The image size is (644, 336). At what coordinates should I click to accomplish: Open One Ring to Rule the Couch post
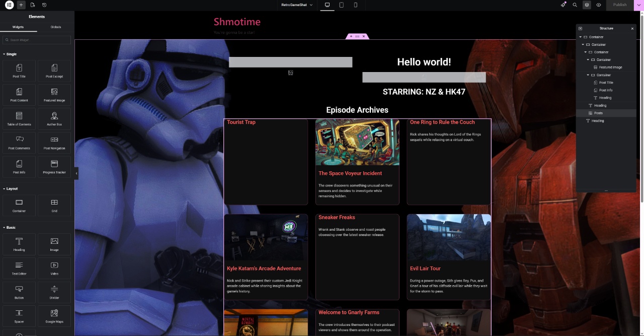tap(442, 122)
